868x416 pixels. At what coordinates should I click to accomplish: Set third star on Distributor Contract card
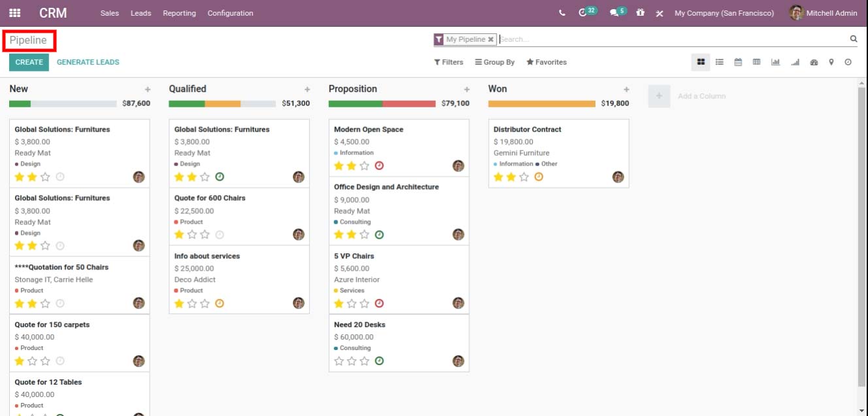[524, 177]
